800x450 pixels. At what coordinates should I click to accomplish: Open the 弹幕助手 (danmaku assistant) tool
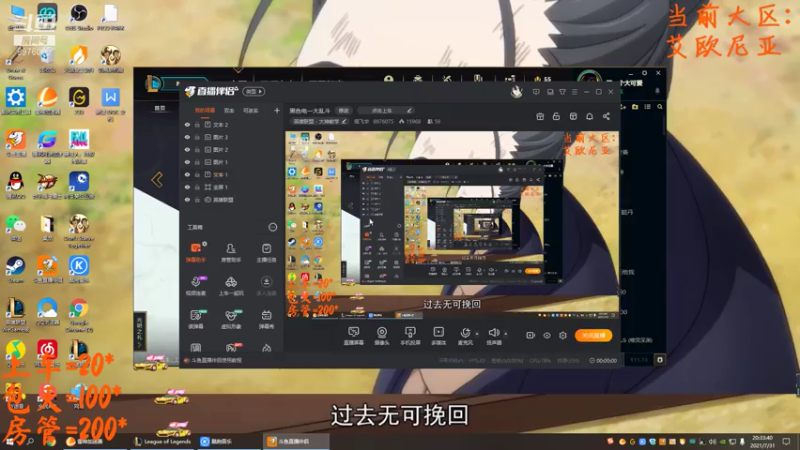195,252
